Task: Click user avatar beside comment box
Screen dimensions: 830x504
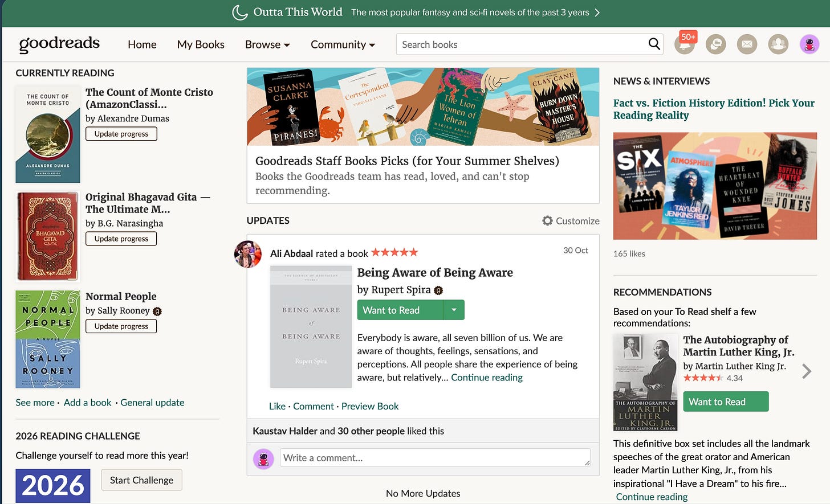Action: click(x=263, y=459)
